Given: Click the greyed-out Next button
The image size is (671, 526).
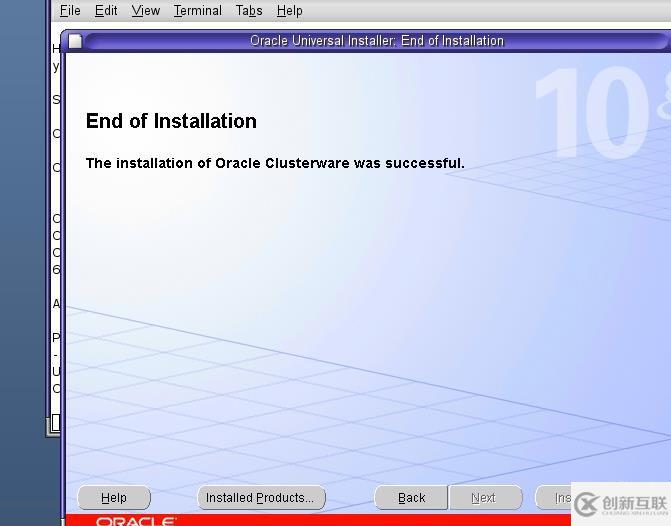Looking at the screenshot, I should pos(485,498).
